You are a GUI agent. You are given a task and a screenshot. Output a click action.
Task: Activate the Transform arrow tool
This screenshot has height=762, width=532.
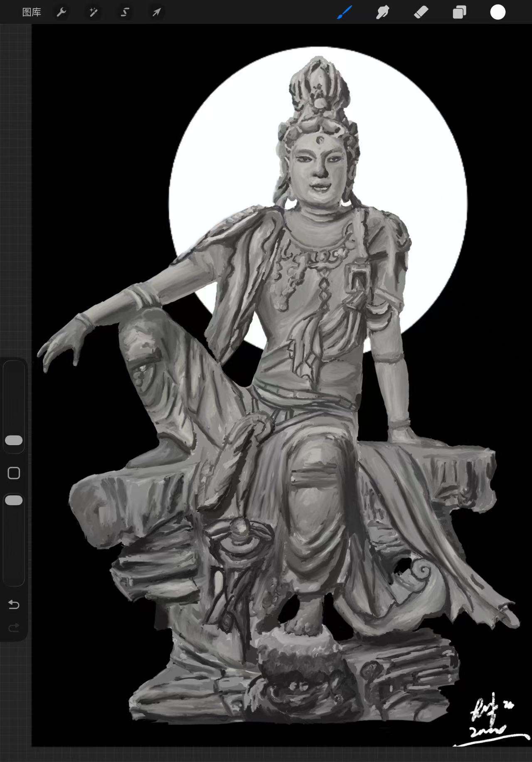[x=156, y=12]
